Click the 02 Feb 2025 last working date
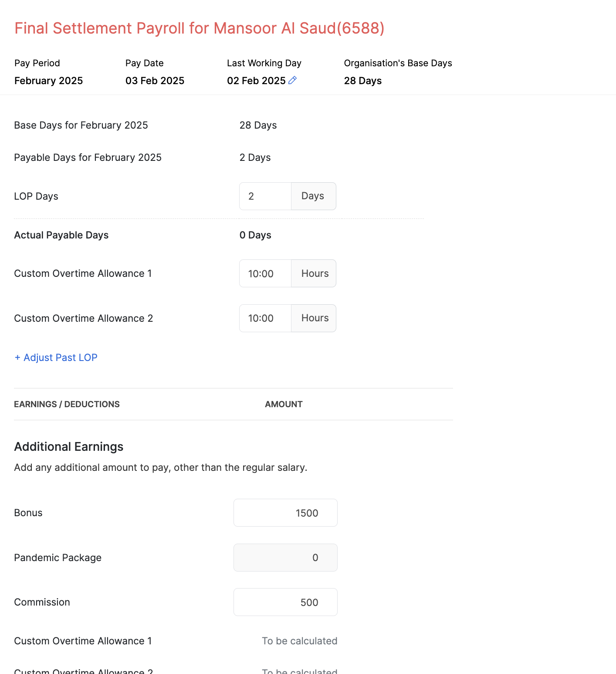Screen dimensions: 616x674 pos(256,81)
